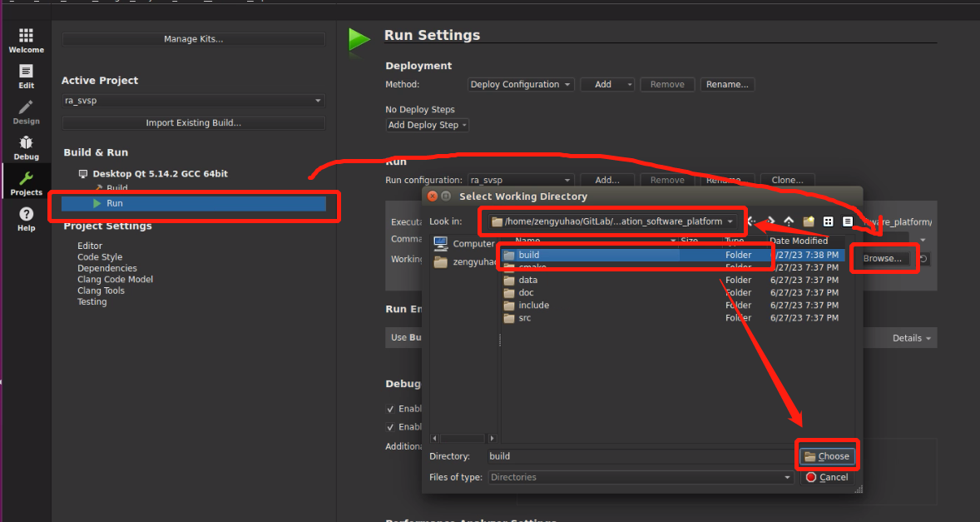
Task: Cancel the Select Working Directory dialog
Action: pos(827,477)
